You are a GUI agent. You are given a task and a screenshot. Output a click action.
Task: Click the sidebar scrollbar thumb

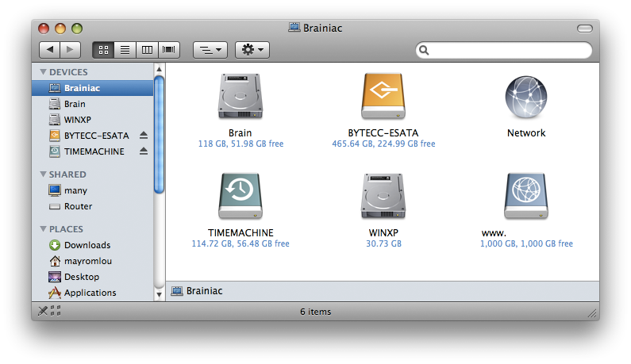(159, 135)
